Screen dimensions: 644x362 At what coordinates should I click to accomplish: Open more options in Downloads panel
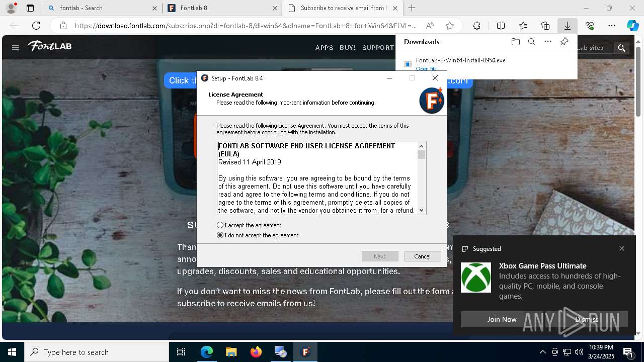(548, 42)
